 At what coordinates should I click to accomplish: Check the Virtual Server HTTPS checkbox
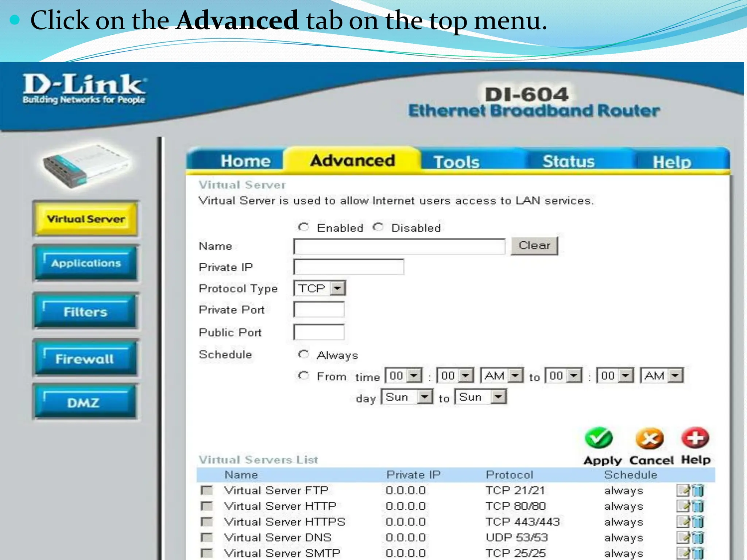207,522
